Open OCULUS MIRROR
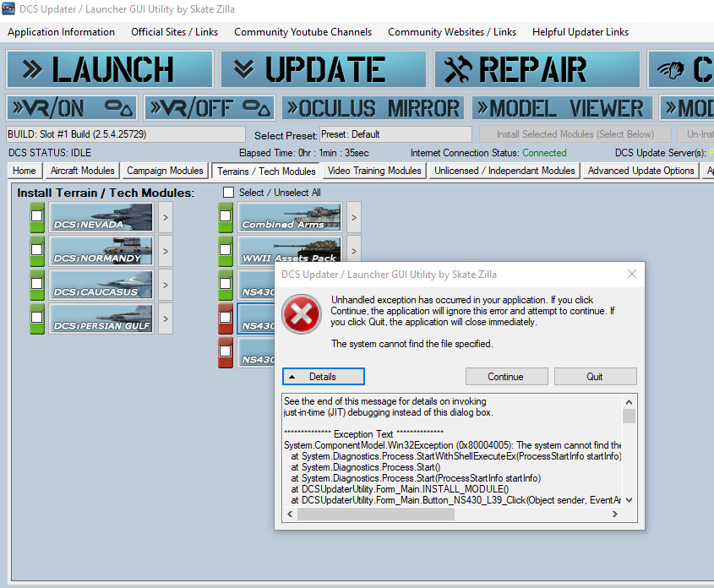Viewport: 714px width, 588px height. 373,108
